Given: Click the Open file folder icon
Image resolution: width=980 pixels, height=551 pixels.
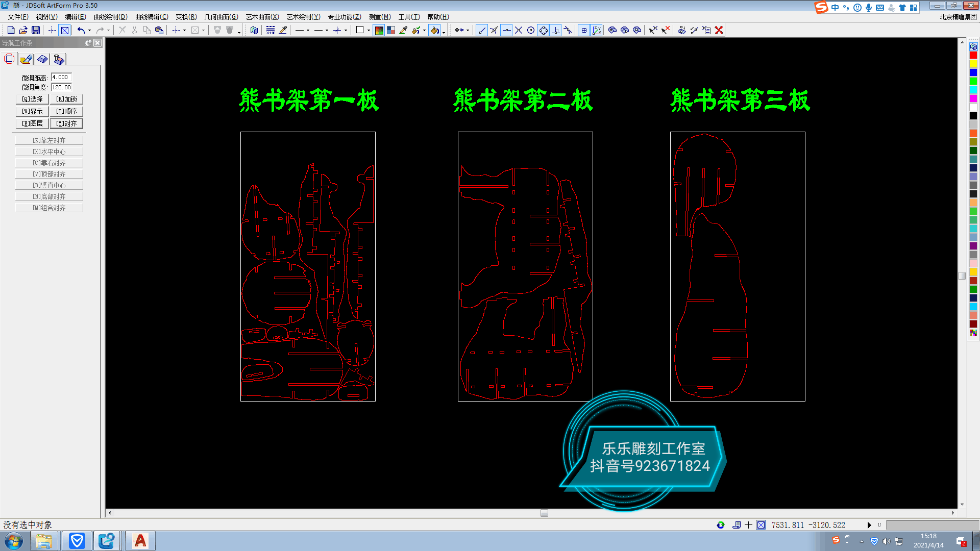Looking at the screenshot, I should tap(23, 31).
